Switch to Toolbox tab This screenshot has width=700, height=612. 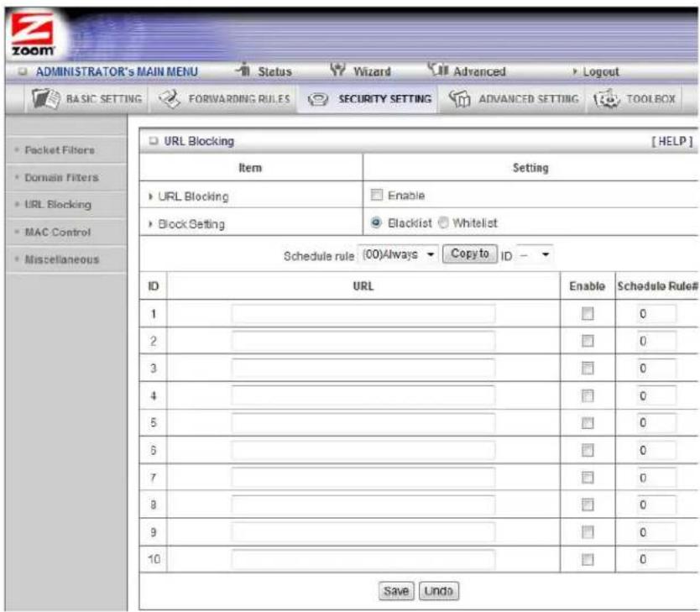pyautogui.click(x=635, y=99)
